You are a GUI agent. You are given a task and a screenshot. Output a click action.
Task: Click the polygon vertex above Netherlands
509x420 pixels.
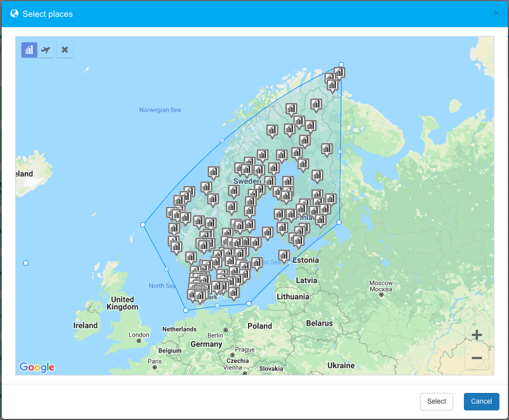tap(185, 310)
